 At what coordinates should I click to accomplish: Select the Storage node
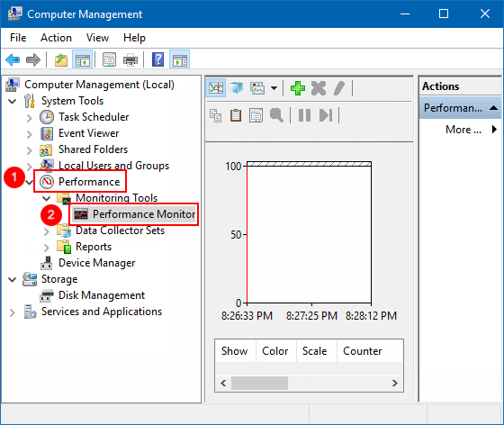[59, 279]
